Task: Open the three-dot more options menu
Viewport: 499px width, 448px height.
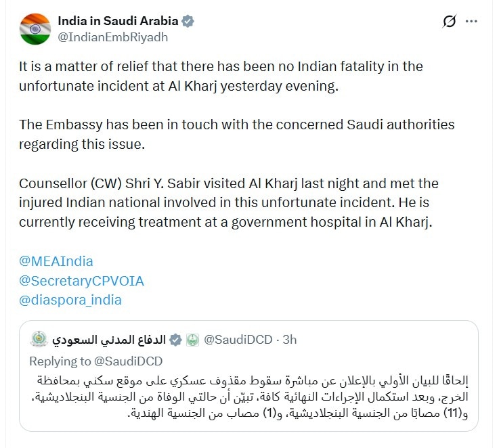Action: [472, 22]
